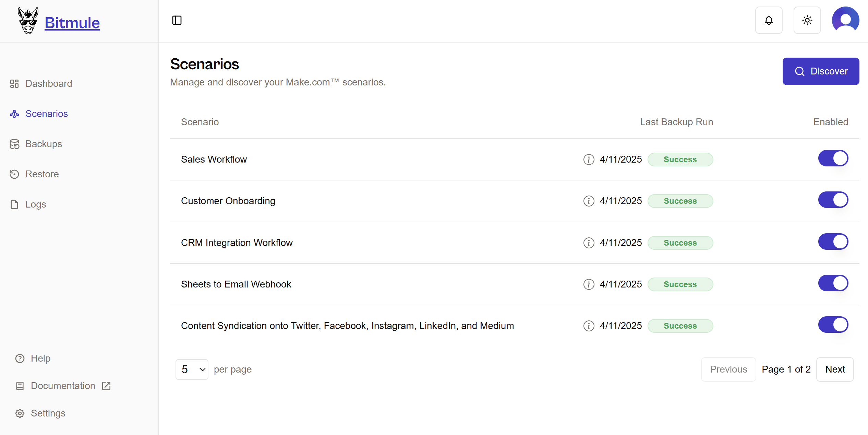Image resolution: width=868 pixels, height=435 pixels.
Task: Show backup info for Sheets to Email Webhook
Action: pyautogui.click(x=589, y=284)
